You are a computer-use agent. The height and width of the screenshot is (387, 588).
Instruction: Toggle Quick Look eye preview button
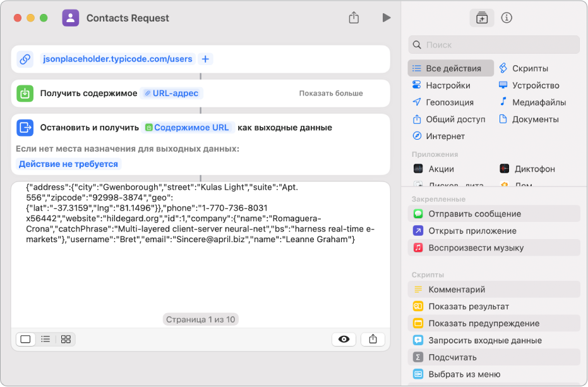(x=344, y=339)
